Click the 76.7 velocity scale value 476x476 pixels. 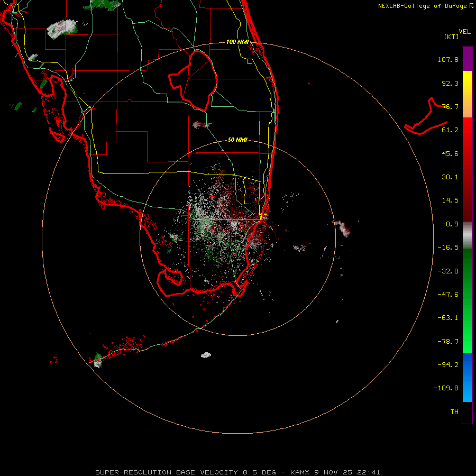click(x=450, y=106)
